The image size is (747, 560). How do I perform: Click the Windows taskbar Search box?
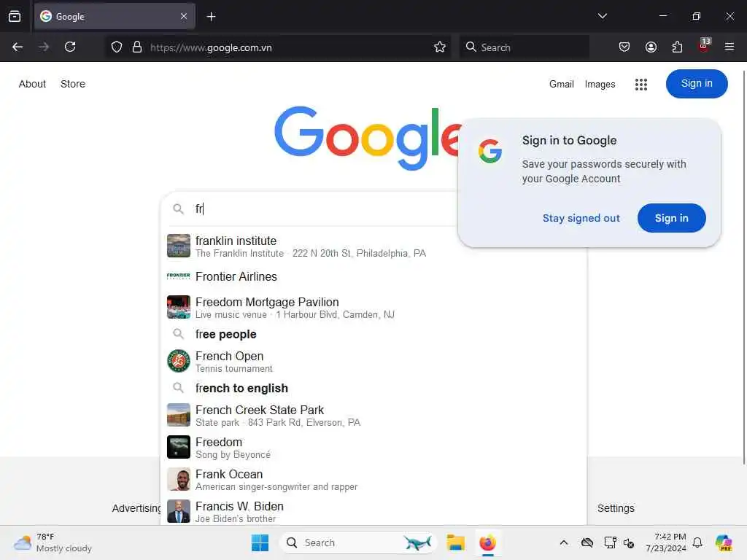(x=358, y=542)
